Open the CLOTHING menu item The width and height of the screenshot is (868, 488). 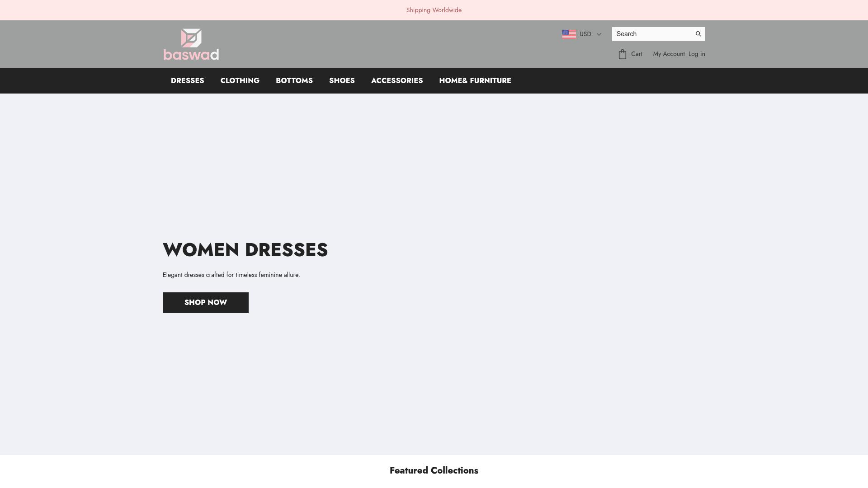(x=240, y=80)
